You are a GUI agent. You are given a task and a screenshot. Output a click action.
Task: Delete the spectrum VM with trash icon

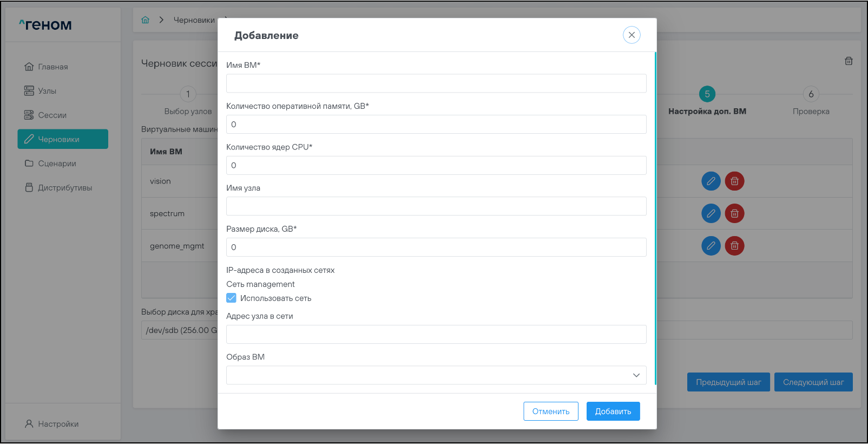click(x=734, y=214)
